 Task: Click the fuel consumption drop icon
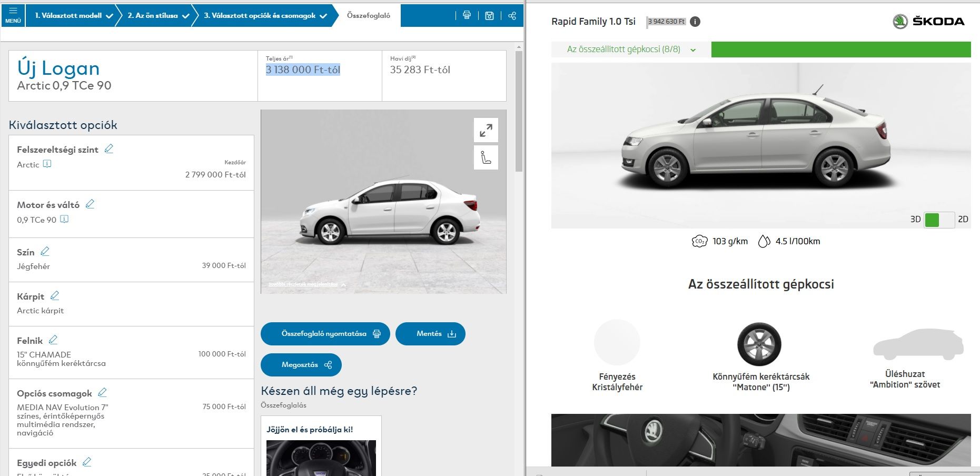(x=764, y=241)
